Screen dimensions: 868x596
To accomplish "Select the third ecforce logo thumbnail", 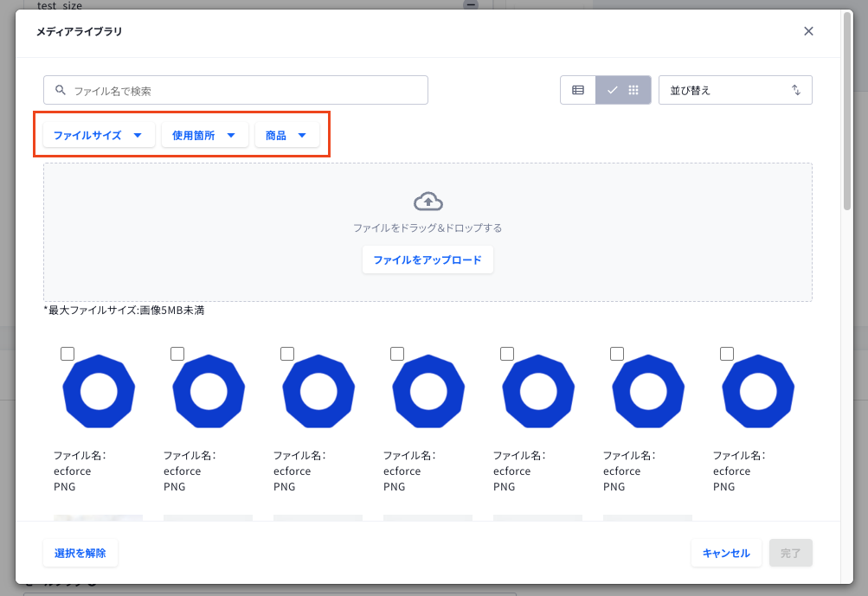I will (x=318, y=391).
